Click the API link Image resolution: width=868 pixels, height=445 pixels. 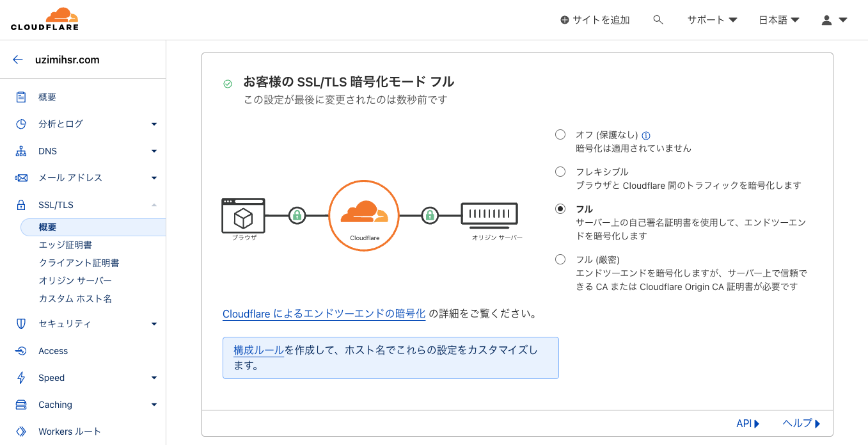click(x=748, y=423)
